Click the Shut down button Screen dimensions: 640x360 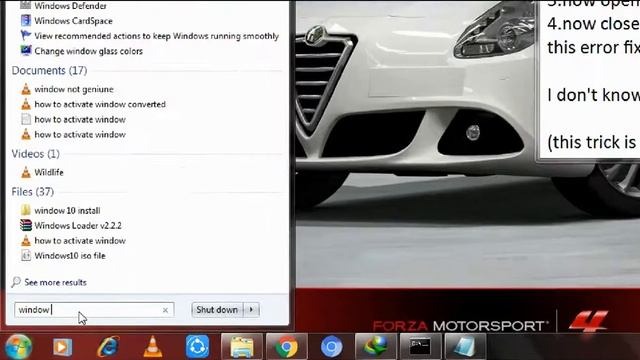tap(217, 310)
